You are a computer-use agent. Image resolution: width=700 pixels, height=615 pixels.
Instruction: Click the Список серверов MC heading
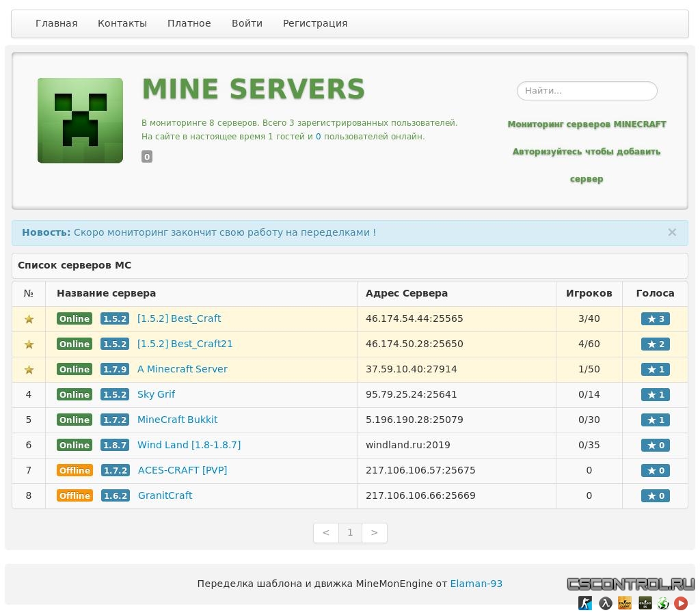(x=75, y=265)
